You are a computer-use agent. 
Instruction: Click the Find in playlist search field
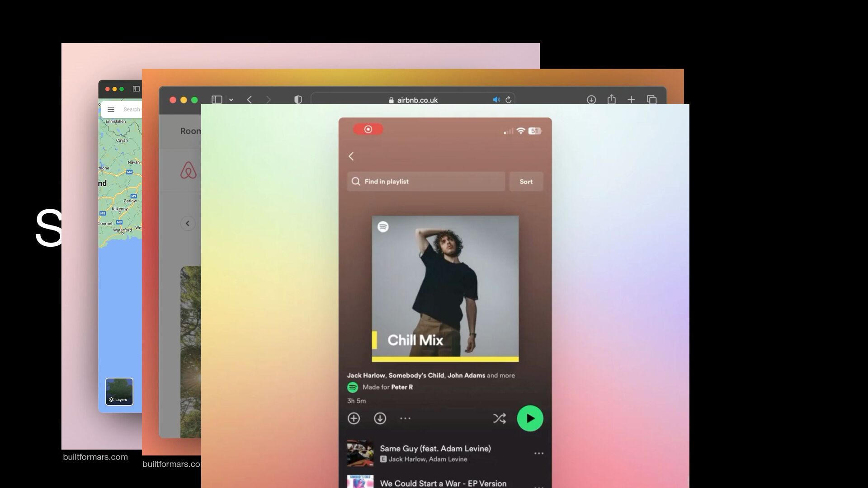click(x=426, y=181)
